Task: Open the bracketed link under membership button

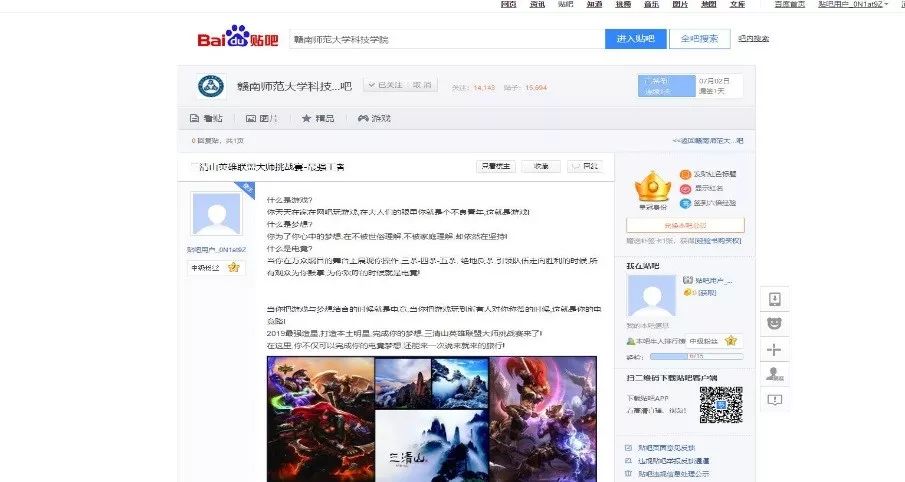Action: point(717,241)
